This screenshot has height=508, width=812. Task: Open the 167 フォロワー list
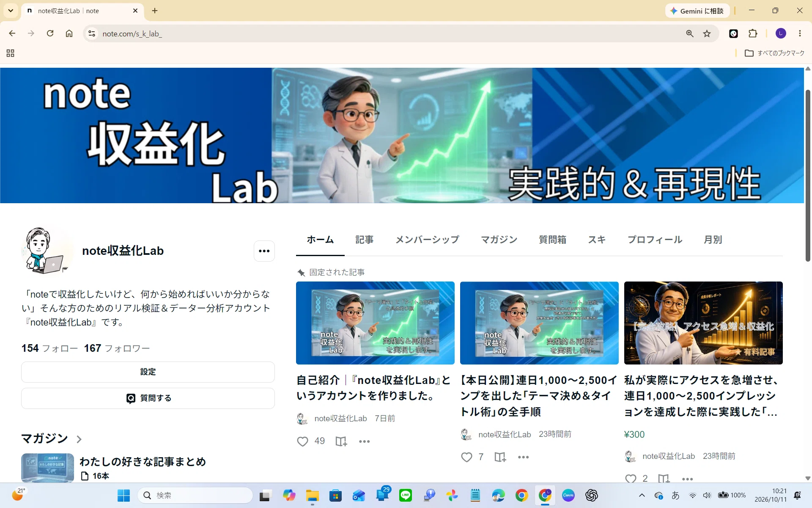(x=117, y=348)
